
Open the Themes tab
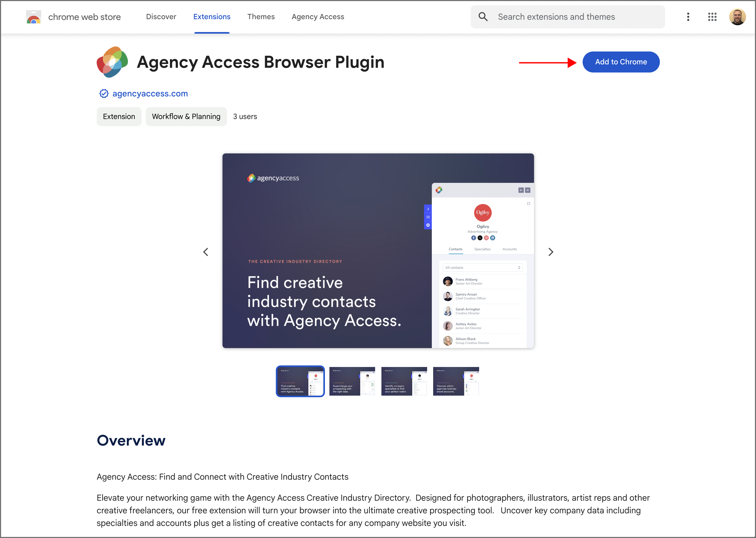pos(261,17)
